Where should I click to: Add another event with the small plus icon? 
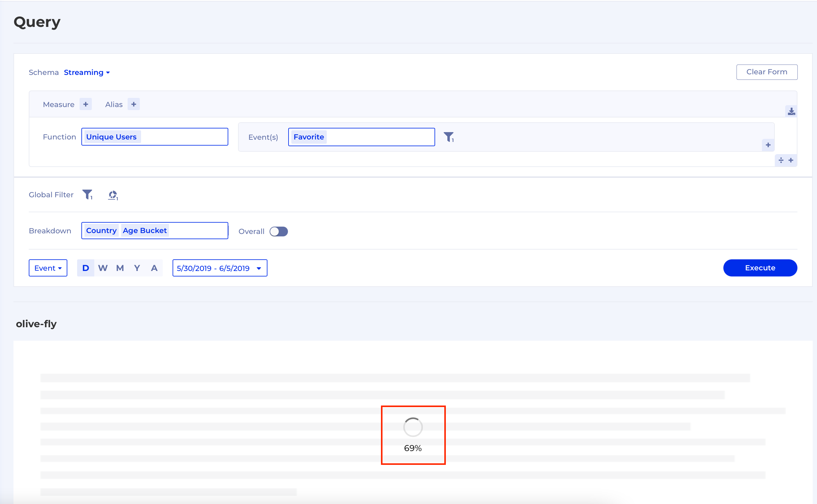pyautogui.click(x=768, y=145)
